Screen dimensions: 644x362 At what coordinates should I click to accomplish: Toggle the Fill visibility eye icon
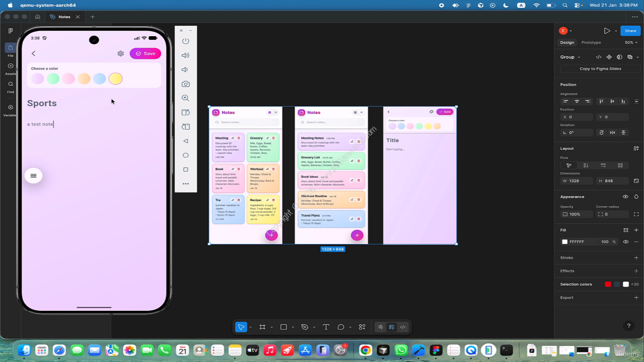coord(625,242)
